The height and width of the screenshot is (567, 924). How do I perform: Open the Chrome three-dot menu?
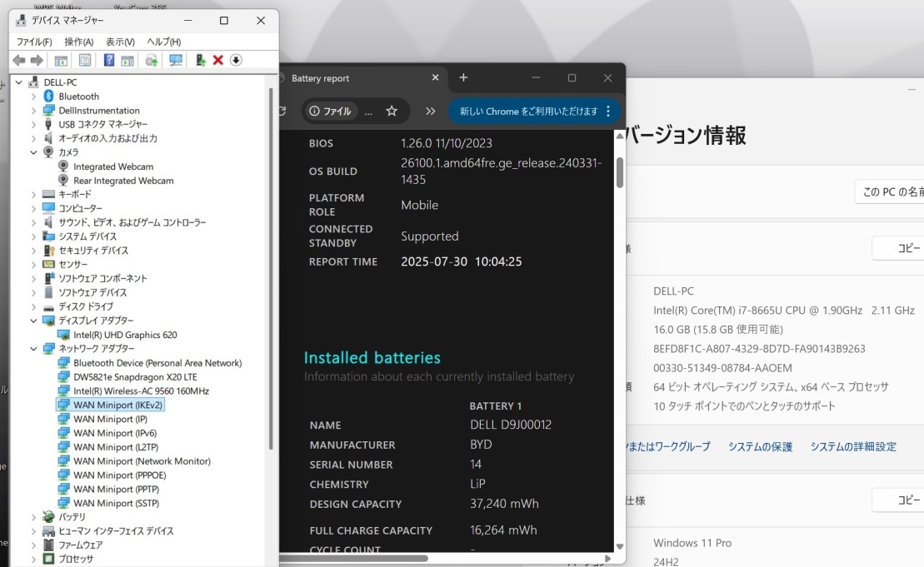608,111
